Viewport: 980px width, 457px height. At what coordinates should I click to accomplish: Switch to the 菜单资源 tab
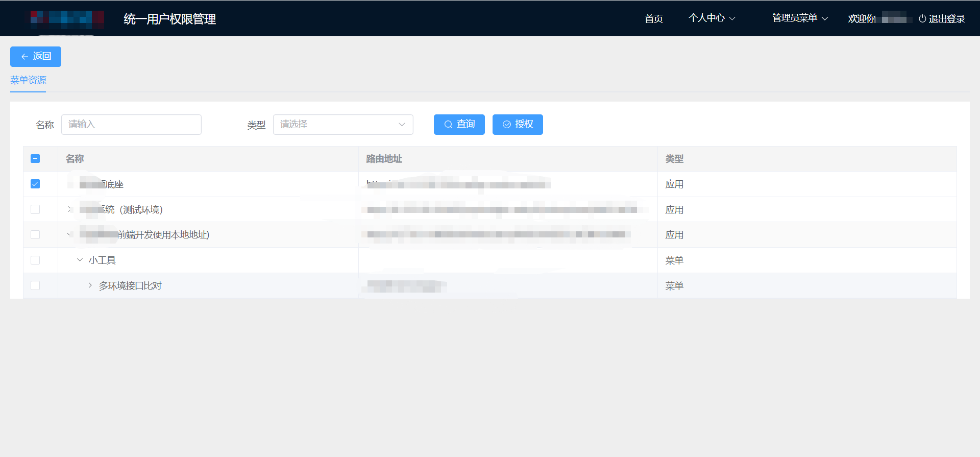pyautogui.click(x=28, y=80)
